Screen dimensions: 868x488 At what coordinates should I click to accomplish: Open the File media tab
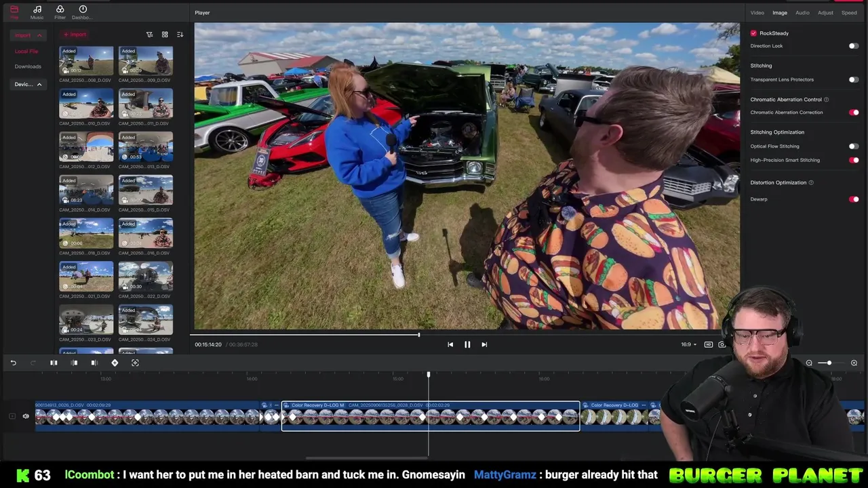(14, 12)
